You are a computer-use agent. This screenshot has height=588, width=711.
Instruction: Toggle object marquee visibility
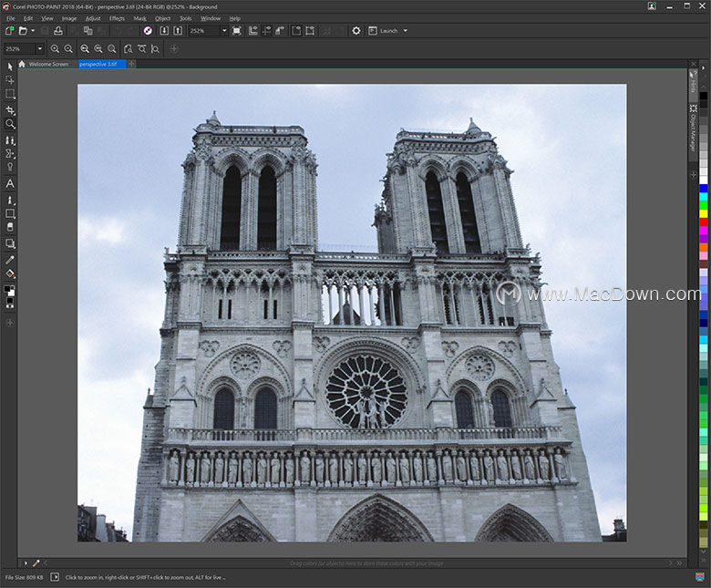(x=310, y=31)
